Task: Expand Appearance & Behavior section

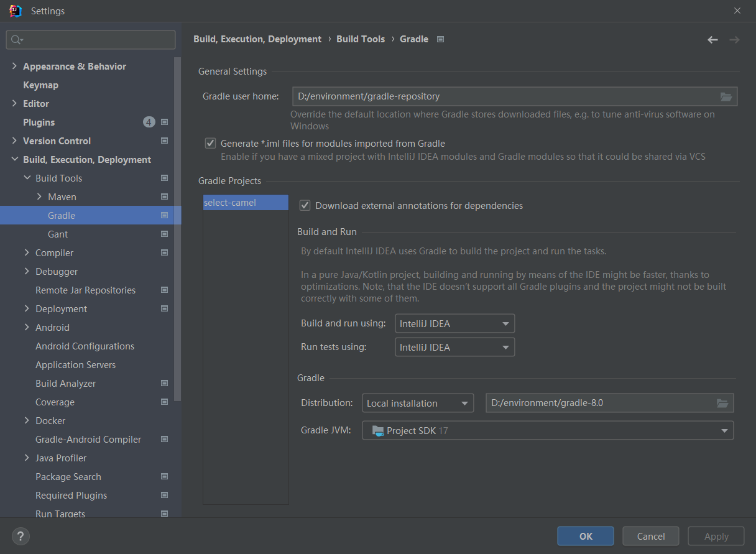Action: coord(14,66)
